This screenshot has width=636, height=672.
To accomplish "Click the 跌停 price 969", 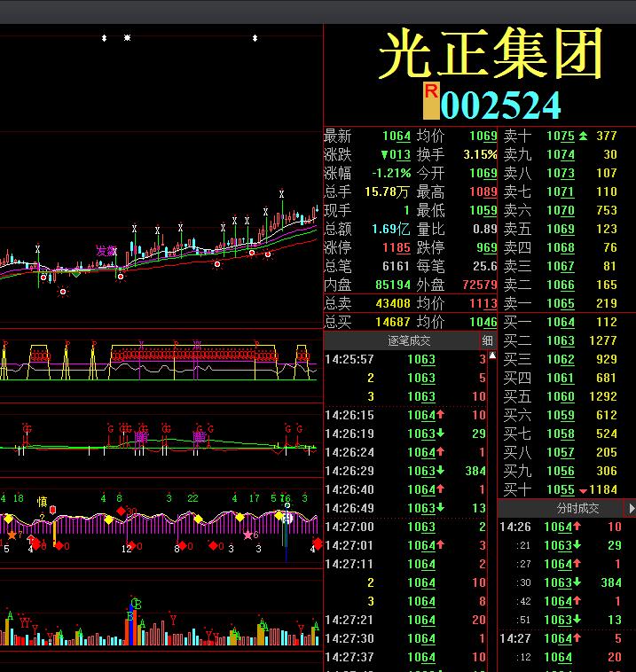I will [487, 247].
